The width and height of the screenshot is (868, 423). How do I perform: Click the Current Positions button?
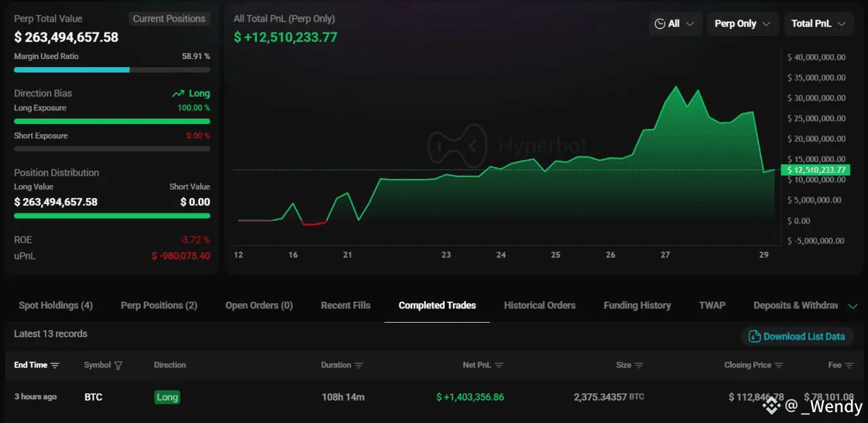click(169, 19)
